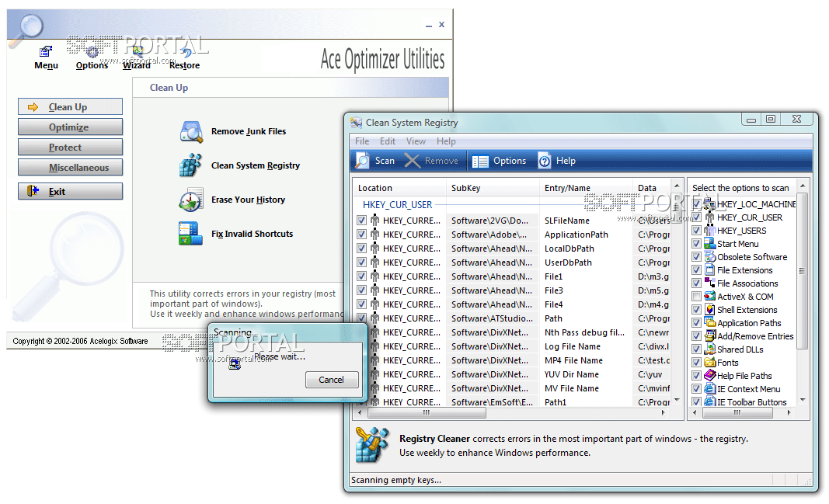Uncheck the Software\2VG SLFileName entry checkbox
The height and width of the screenshot is (504, 829).
[x=361, y=221]
